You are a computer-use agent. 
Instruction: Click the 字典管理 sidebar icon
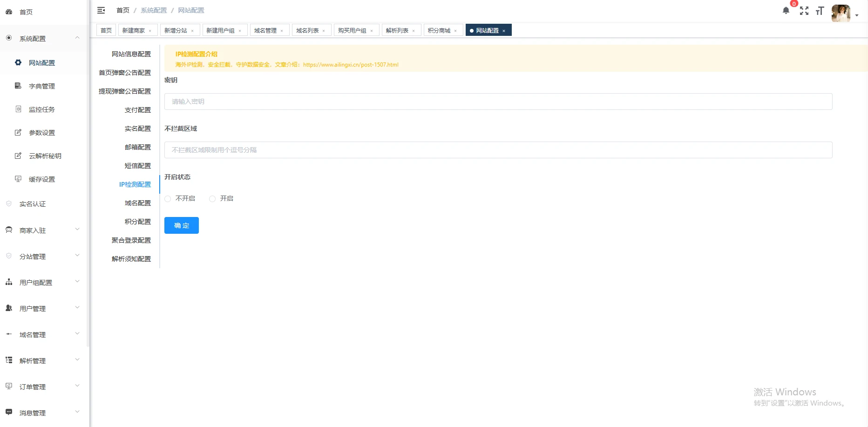pyautogui.click(x=18, y=86)
